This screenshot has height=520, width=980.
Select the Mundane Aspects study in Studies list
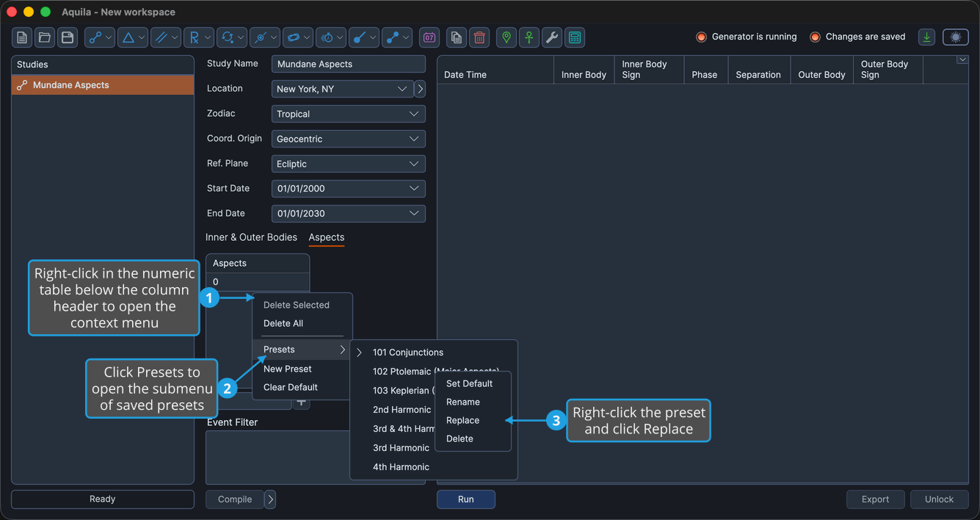pyautogui.click(x=103, y=85)
